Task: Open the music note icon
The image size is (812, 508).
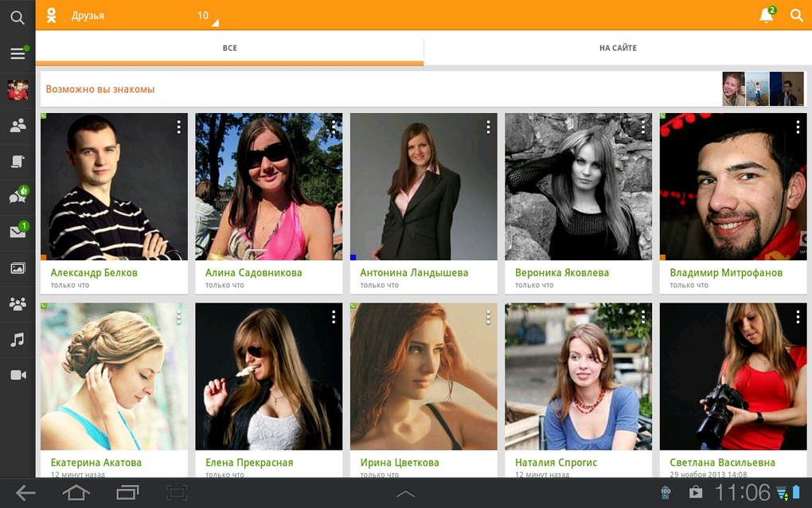Action: [18, 340]
